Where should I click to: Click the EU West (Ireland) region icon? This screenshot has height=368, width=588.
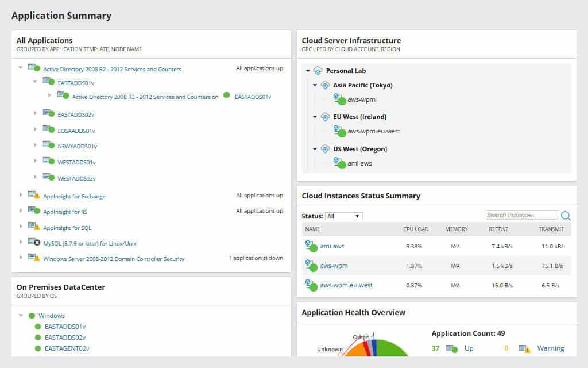click(325, 117)
